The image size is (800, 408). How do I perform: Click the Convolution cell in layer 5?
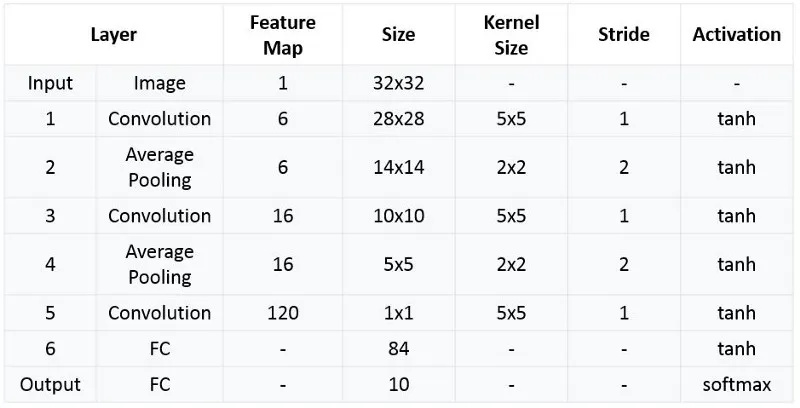pos(159,313)
